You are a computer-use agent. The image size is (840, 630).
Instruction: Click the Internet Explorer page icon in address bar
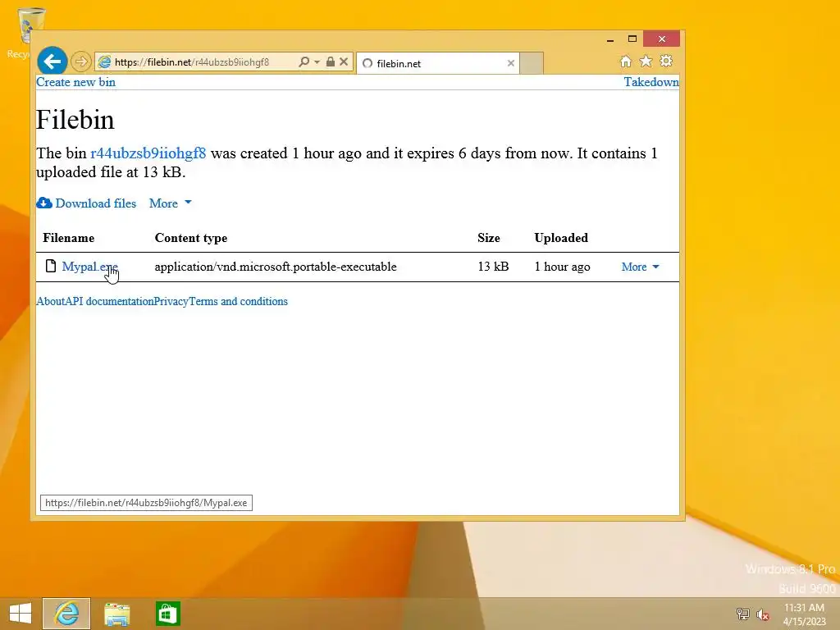click(104, 62)
